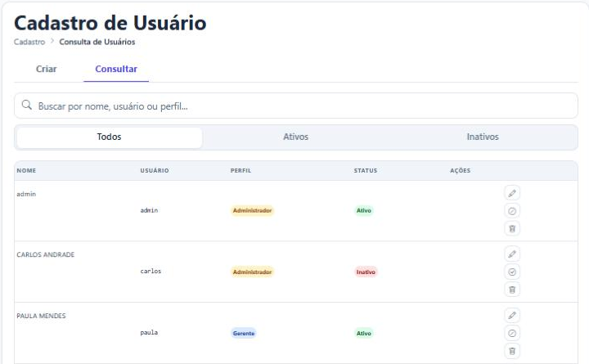589x364 pixels.
Task: Click the NOME column header
Action: [26, 170]
